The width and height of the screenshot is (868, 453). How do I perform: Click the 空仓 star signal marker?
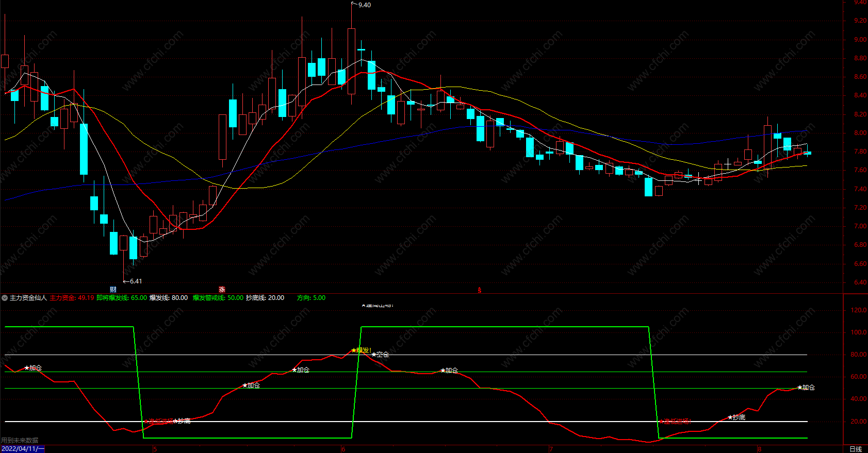(x=381, y=355)
